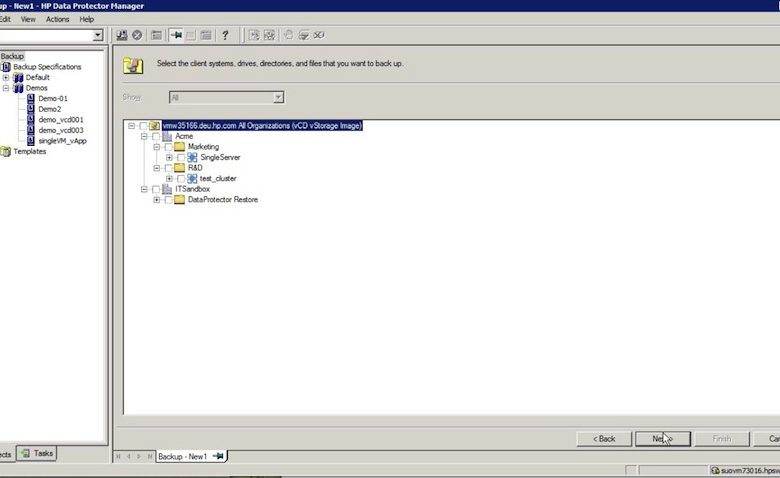
Task: Select the Demo2 backup specification
Action: 50,109
